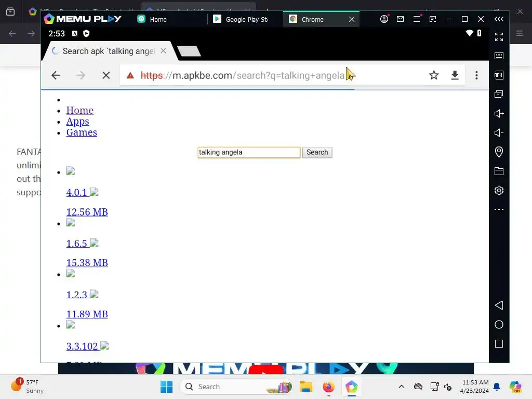
Task: Show more sidebar tools with ellipsis
Action: click(x=499, y=209)
